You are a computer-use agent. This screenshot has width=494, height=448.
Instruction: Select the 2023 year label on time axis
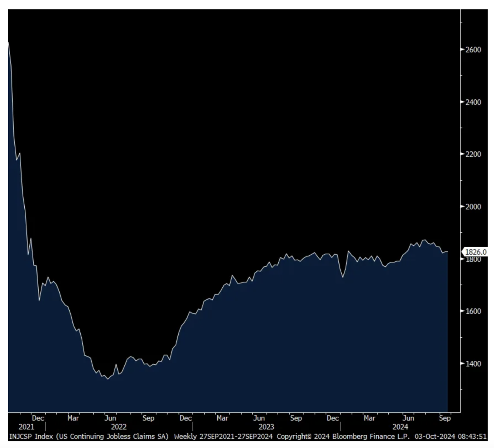(x=266, y=427)
